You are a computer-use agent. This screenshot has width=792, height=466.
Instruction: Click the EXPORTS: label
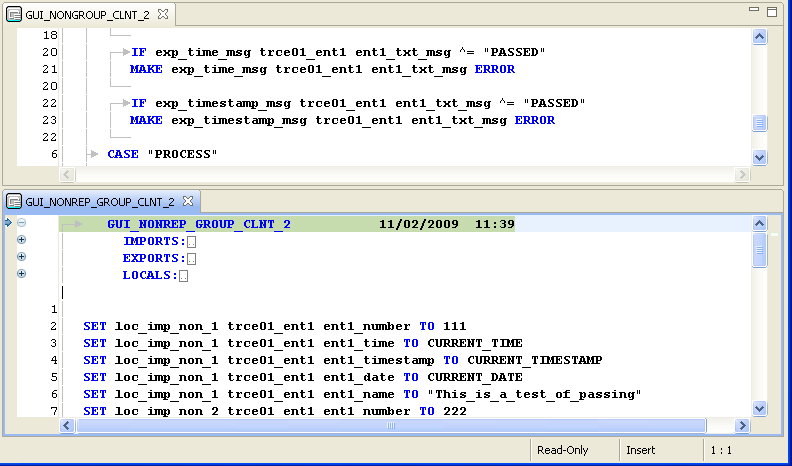[x=154, y=258]
